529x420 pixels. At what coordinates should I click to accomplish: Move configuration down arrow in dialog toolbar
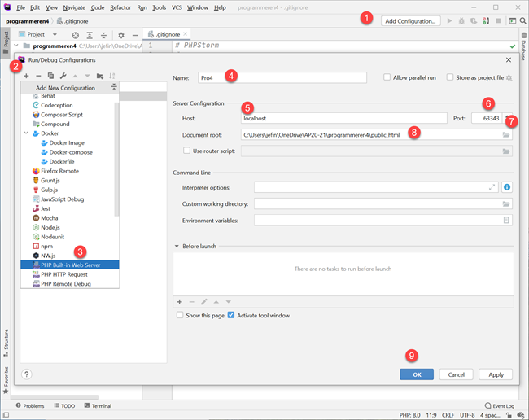tap(87, 76)
